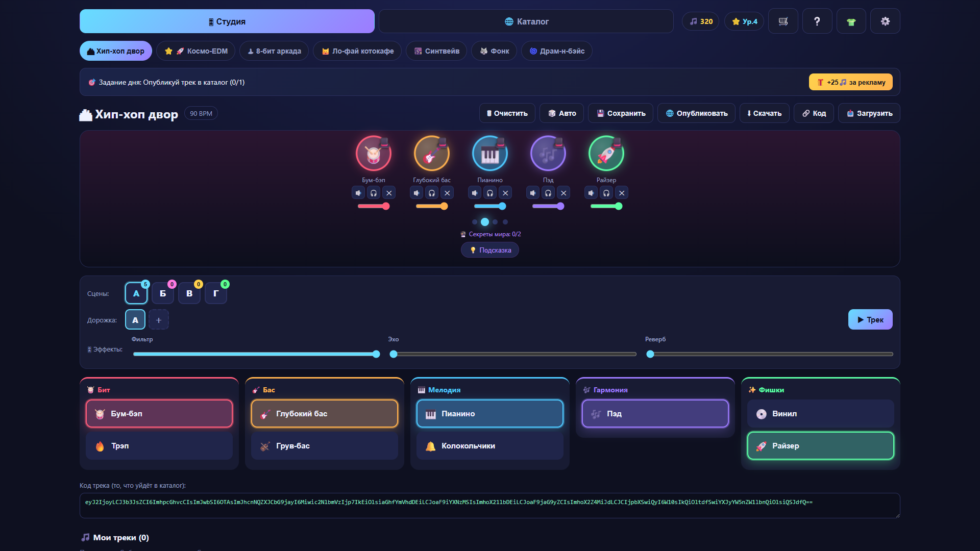Viewport: 980px width, 551px height.
Task: Select the Хип-хоп двор world
Action: pyautogui.click(x=116, y=51)
